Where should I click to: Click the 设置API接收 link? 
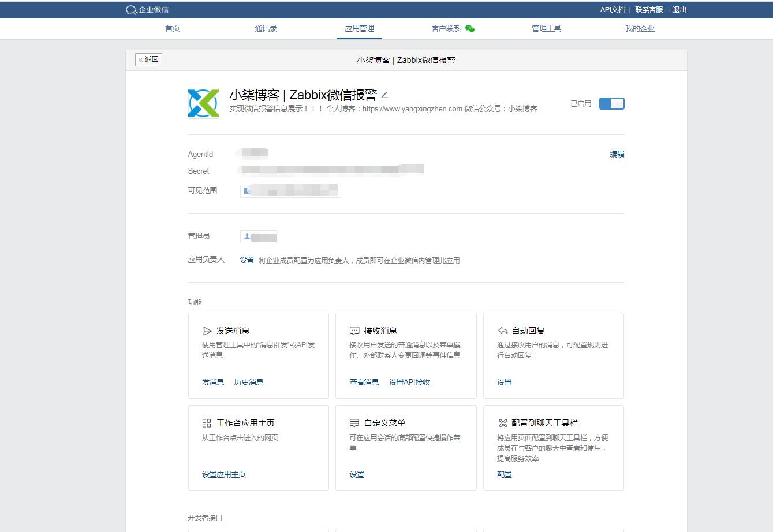click(x=409, y=382)
